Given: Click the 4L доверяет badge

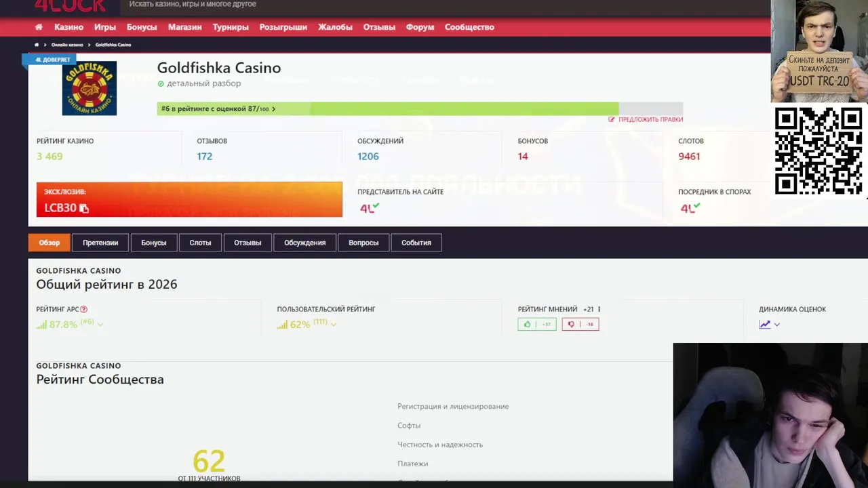Looking at the screenshot, I should pos(49,60).
